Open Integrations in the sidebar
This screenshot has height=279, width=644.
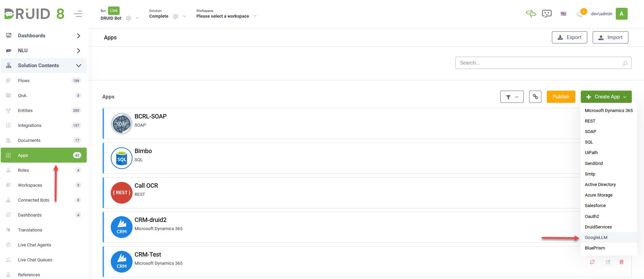[x=43, y=125]
